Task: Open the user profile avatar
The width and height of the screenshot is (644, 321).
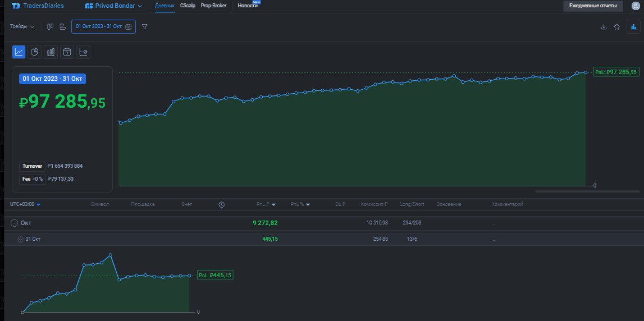Action: click(636, 6)
